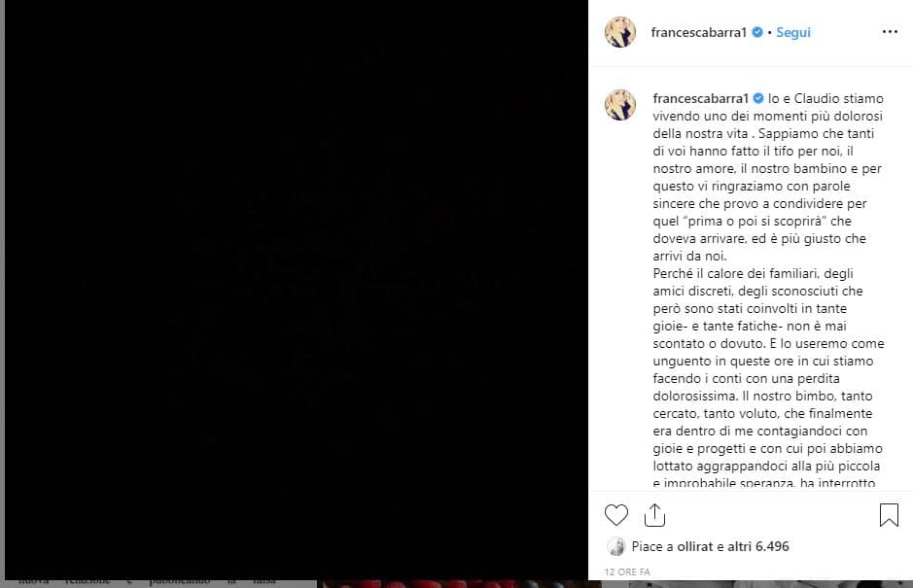Click the verified badge in the post header
913x588 pixels.
757,32
